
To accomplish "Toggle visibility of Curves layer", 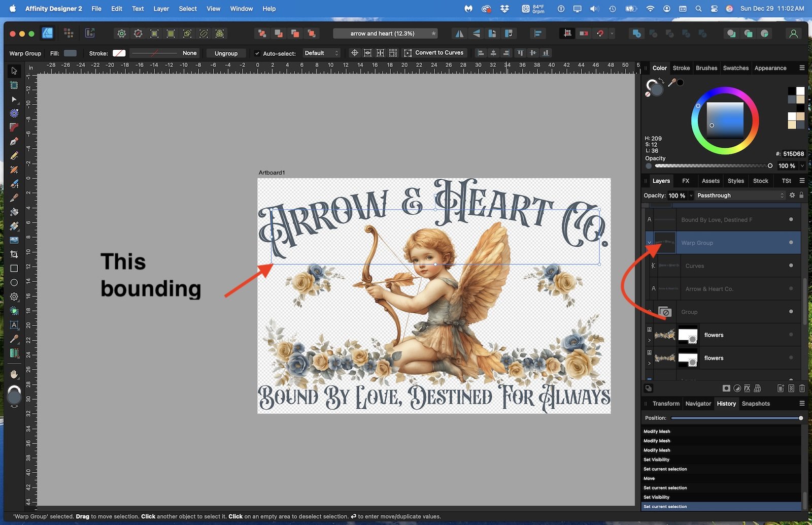I will tap(791, 266).
